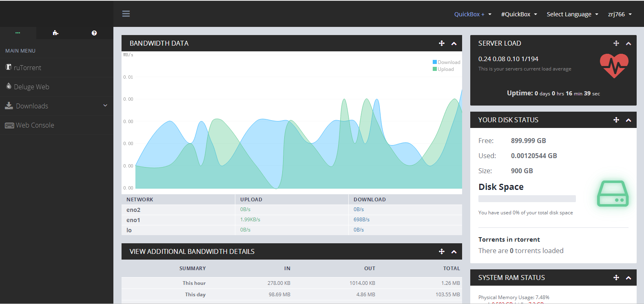The image size is (644, 304).
Task: Click the Disk Space usage progress bar
Action: [527, 199]
